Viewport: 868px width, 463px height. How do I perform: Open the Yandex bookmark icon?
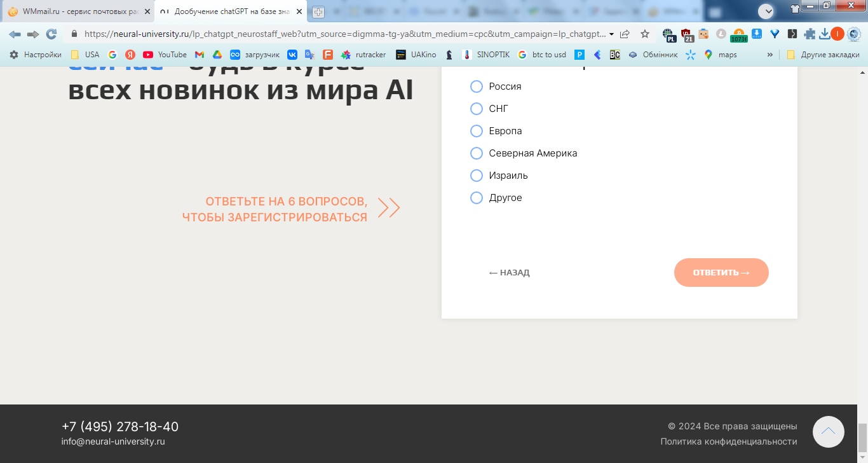tap(130, 55)
